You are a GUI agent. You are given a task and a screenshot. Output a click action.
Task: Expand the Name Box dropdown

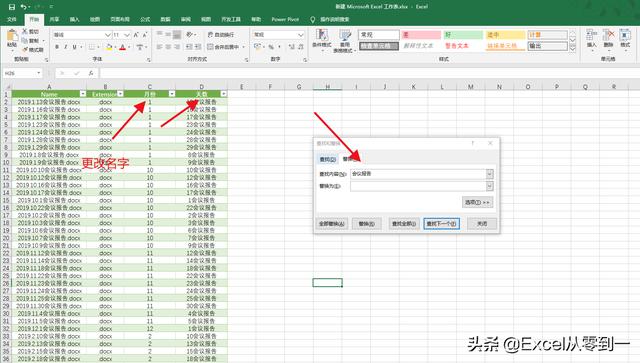(39, 73)
